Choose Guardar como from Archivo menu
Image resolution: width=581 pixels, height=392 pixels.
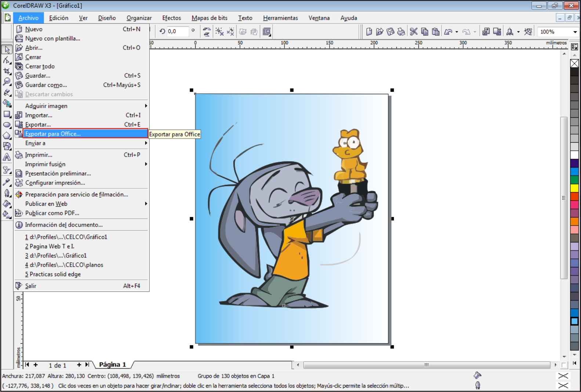pyautogui.click(x=81, y=85)
